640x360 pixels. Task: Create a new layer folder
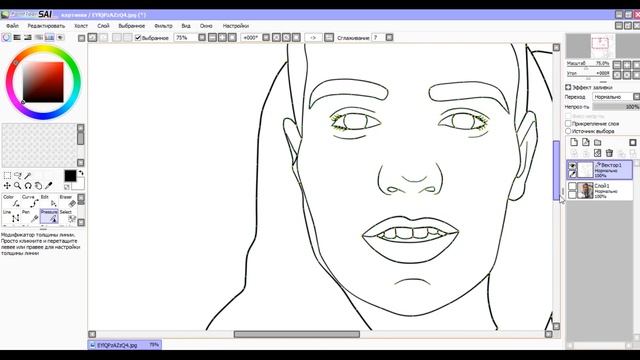(x=598, y=142)
